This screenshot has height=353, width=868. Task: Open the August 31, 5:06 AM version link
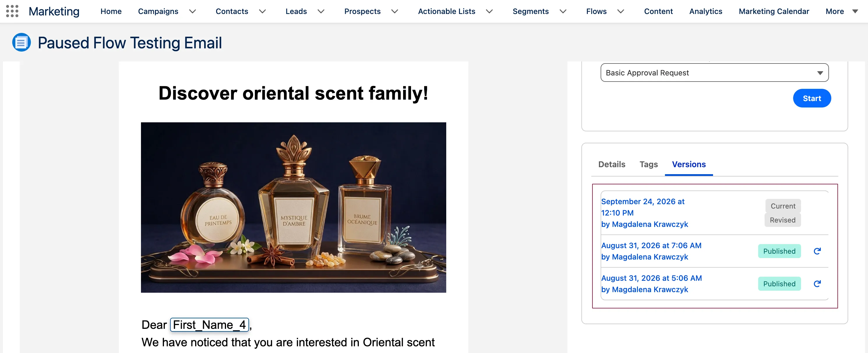[651, 284]
